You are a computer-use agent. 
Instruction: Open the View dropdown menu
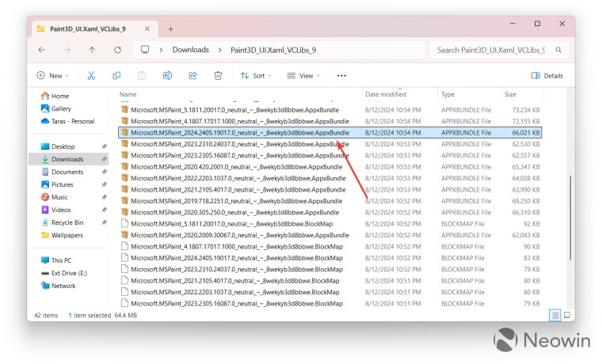coord(303,75)
